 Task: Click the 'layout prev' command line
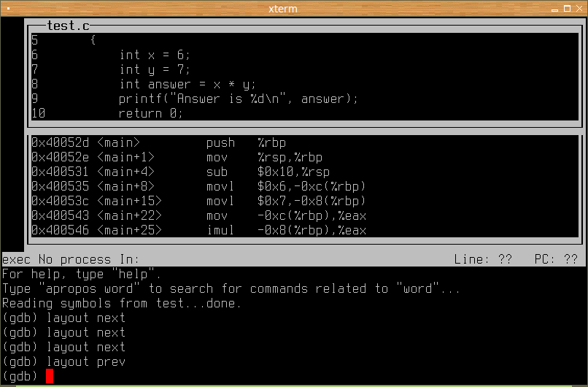(63, 362)
